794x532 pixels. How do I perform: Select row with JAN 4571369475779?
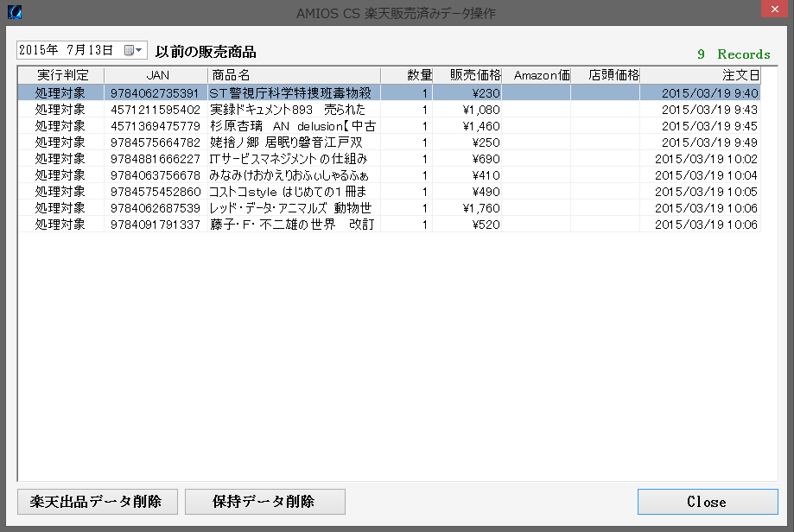389,125
